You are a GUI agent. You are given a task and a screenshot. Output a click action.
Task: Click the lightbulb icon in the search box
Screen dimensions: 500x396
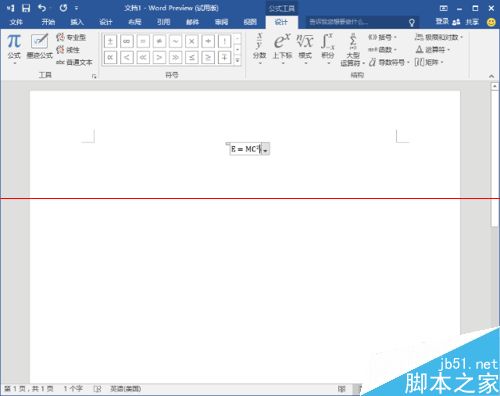tap(412, 22)
